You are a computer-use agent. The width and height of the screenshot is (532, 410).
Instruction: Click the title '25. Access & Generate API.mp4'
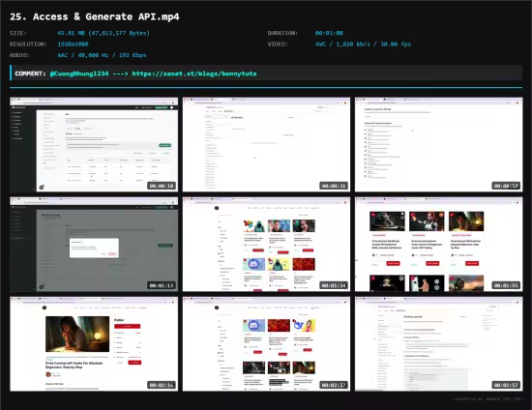95,16
